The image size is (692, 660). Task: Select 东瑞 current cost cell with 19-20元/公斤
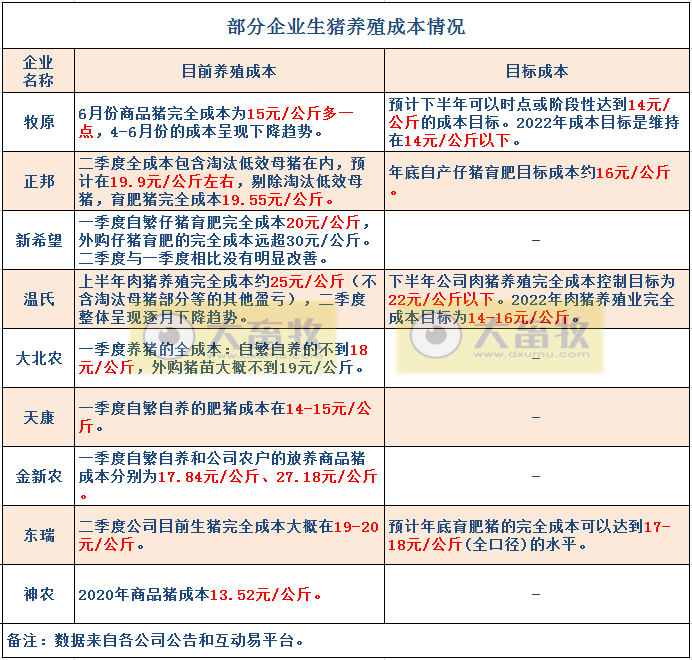[229, 535]
